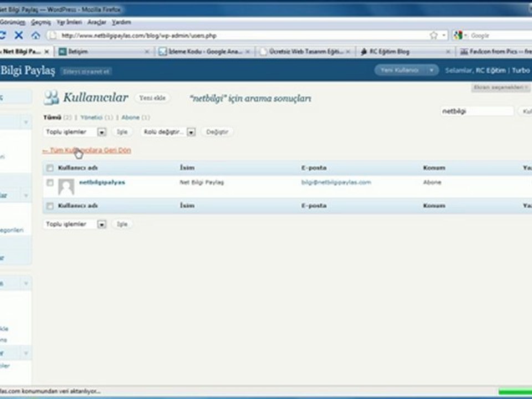Open the top Toplu işlemler dropdown
Viewport: 532px width, 399px height.
tap(75, 132)
